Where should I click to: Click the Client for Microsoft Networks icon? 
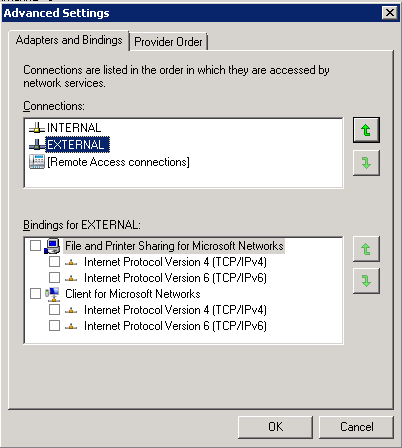pos(52,294)
